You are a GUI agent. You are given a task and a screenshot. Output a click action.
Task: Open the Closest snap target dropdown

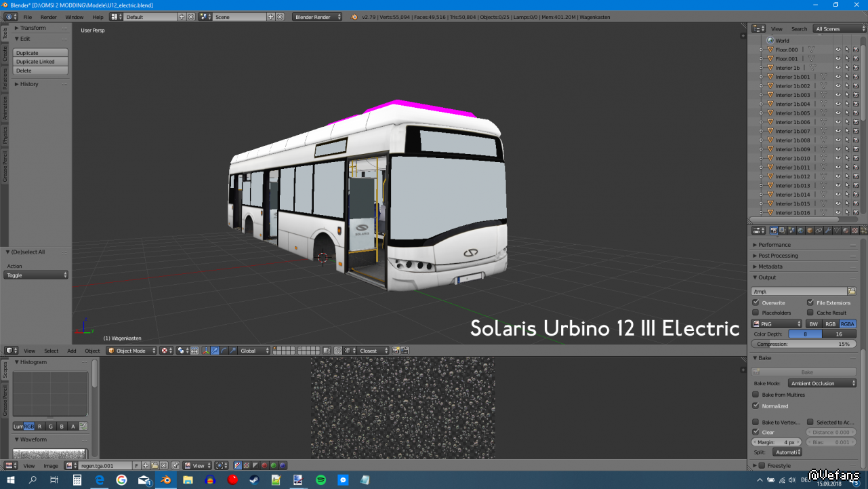click(374, 351)
